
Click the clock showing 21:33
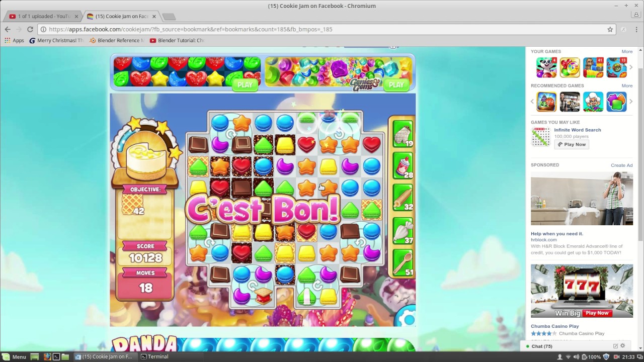(x=628, y=356)
